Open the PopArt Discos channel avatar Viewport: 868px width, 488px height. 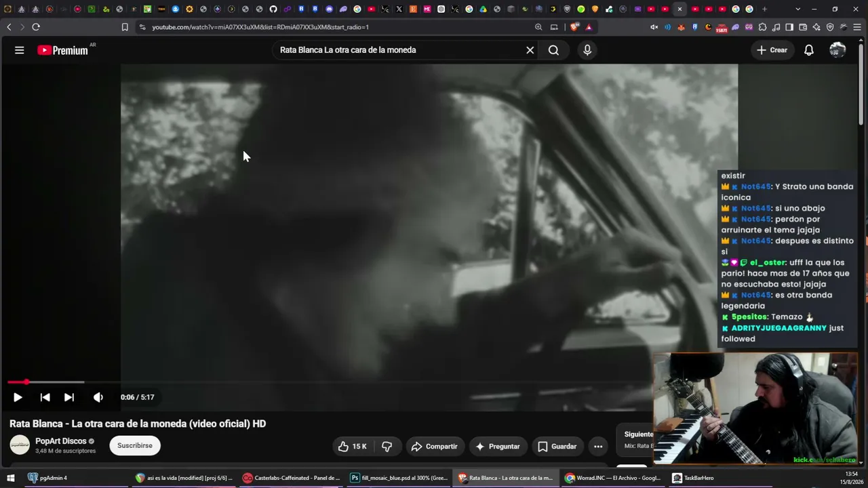(20, 445)
